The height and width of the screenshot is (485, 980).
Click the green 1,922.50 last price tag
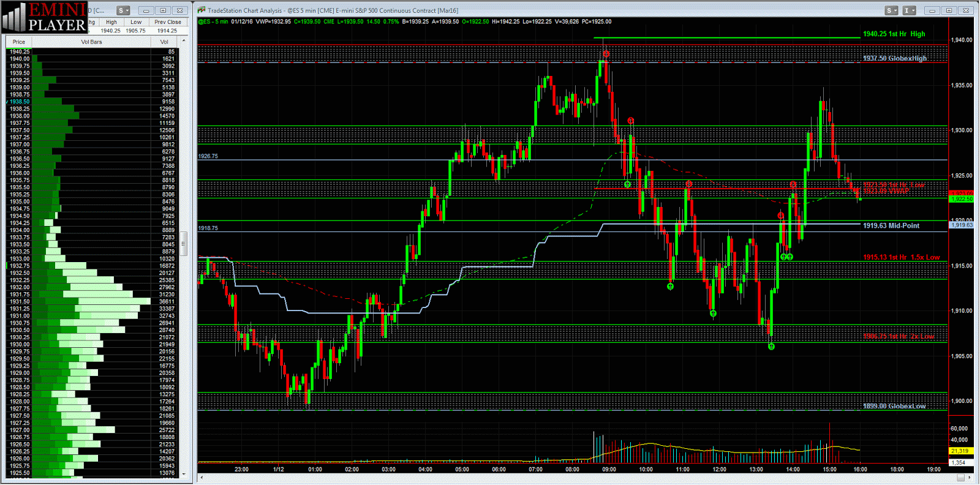pyautogui.click(x=961, y=199)
